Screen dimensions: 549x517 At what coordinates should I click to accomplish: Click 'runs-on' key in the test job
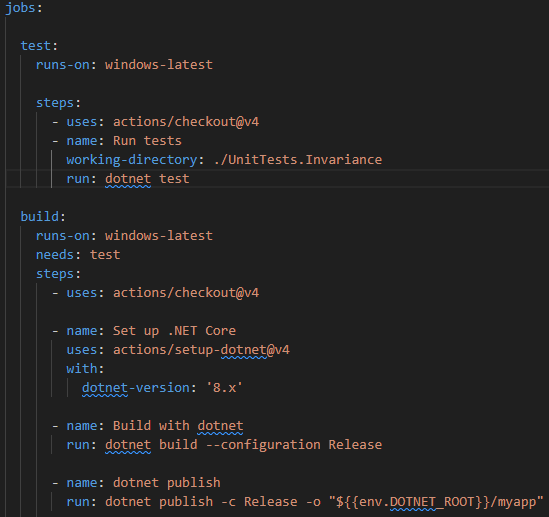coord(62,65)
